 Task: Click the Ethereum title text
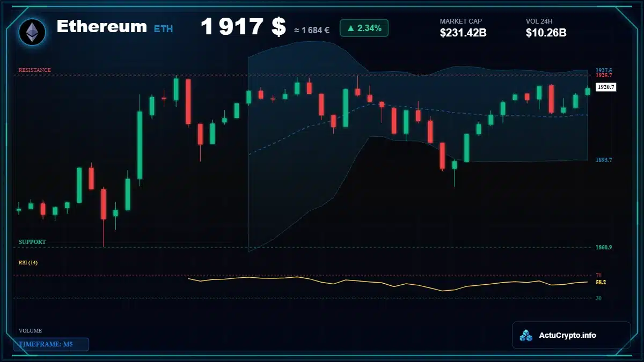(101, 26)
